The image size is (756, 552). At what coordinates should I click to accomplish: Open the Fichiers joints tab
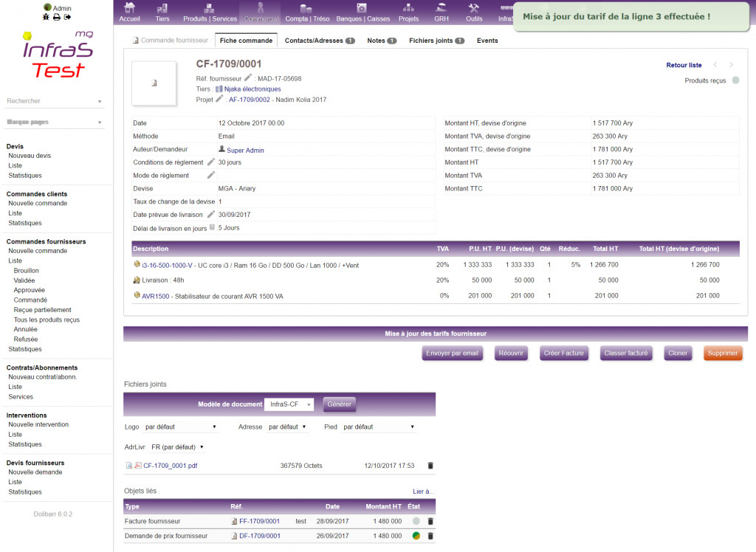(x=436, y=41)
